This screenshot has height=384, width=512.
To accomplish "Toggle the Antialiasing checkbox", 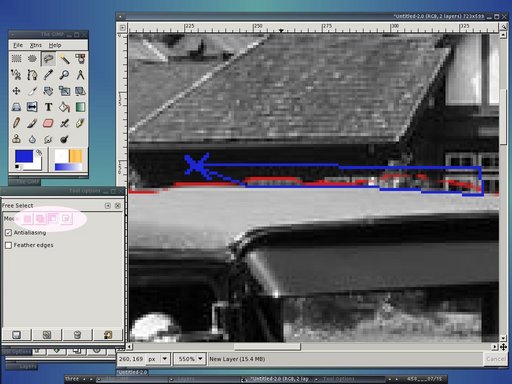I will 8,232.
